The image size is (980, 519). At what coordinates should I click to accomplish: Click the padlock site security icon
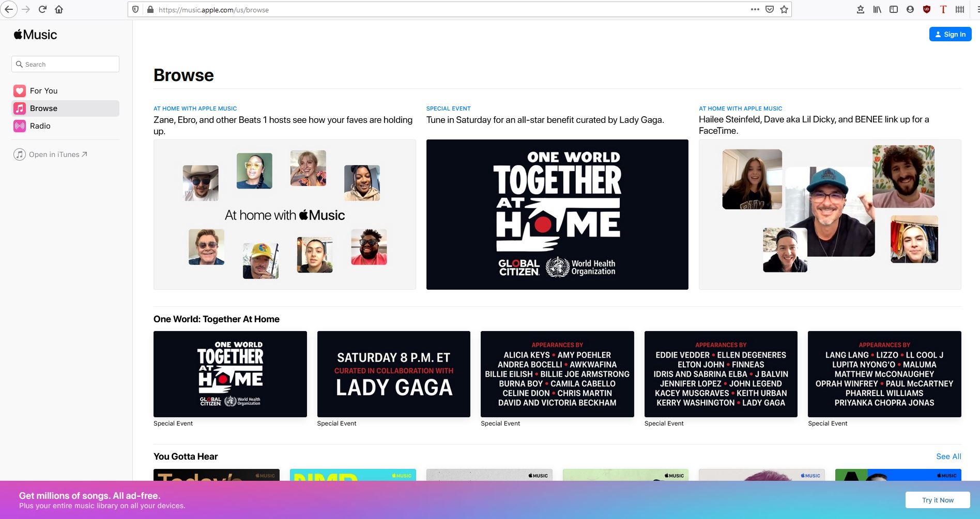coord(150,9)
